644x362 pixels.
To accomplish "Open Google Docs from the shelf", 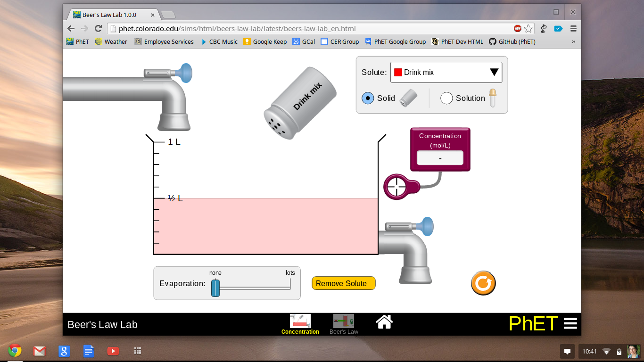I will click(x=89, y=351).
